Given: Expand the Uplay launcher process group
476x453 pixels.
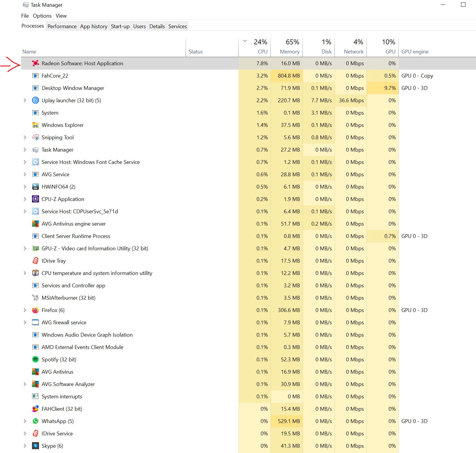Looking at the screenshot, I should point(25,100).
